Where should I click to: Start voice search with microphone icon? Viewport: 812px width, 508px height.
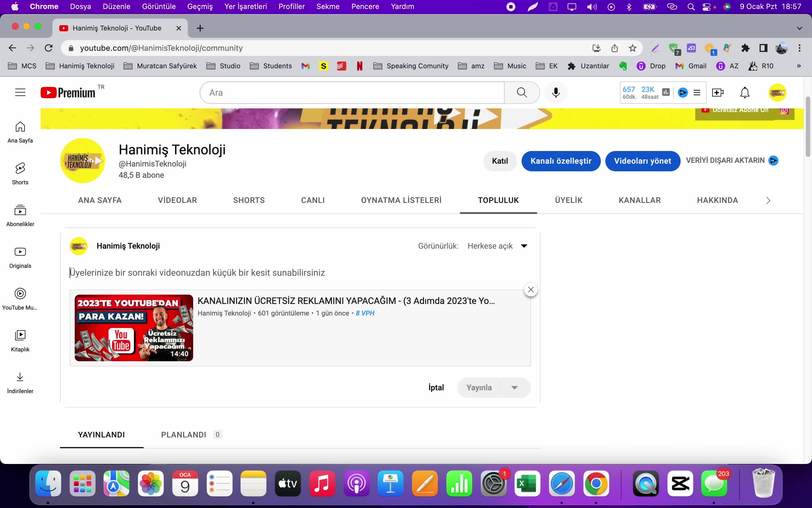556,92
